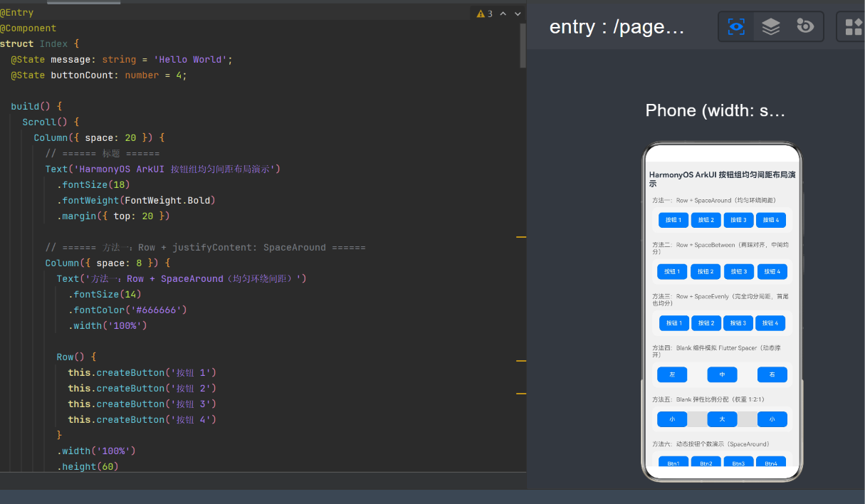Click the 大 button in 方法五 row

[x=722, y=419]
